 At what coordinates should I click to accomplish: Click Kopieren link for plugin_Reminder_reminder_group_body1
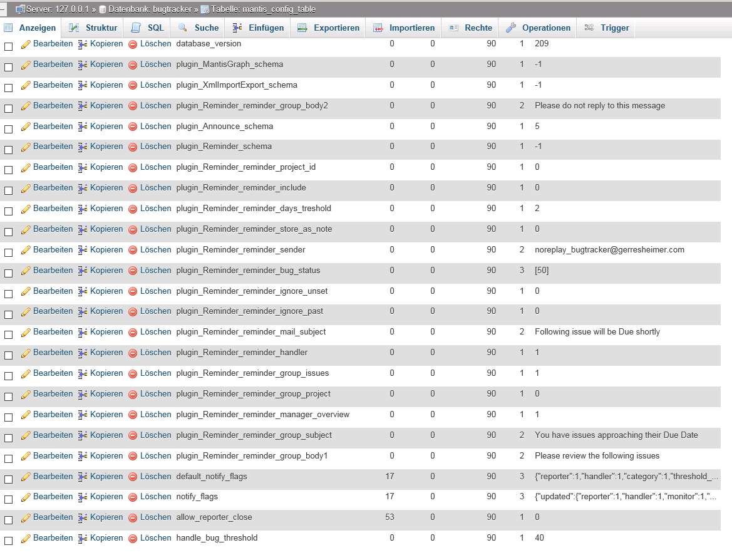point(106,456)
